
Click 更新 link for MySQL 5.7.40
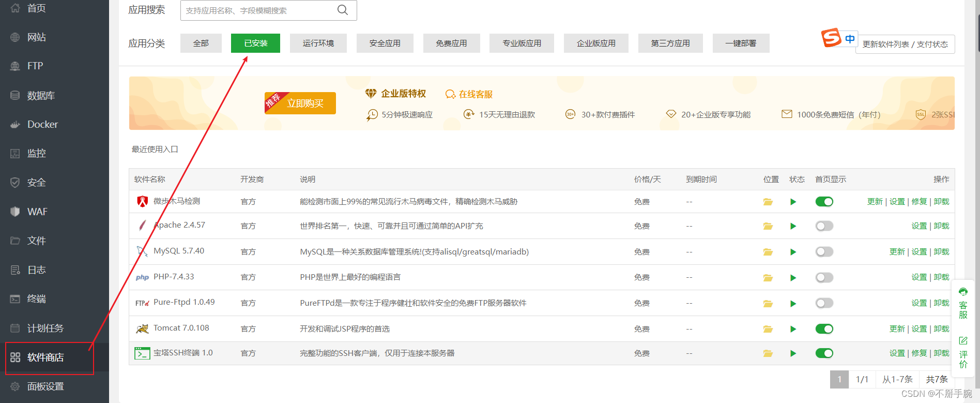(x=897, y=252)
